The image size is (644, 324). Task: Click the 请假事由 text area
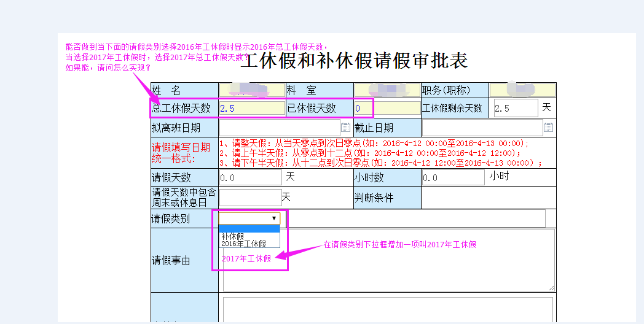[388, 270]
